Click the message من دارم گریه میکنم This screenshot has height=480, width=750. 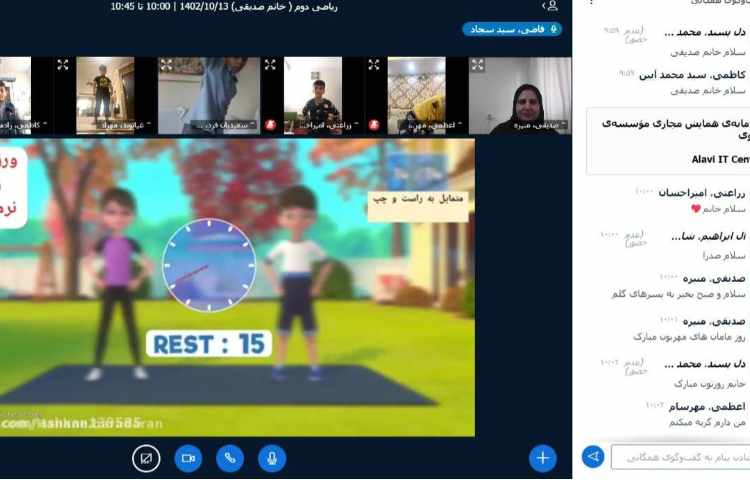[x=707, y=423]
